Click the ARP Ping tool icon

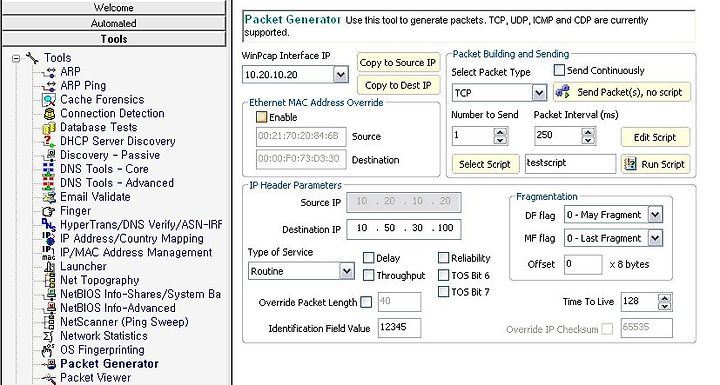click(x=49, y=86)
